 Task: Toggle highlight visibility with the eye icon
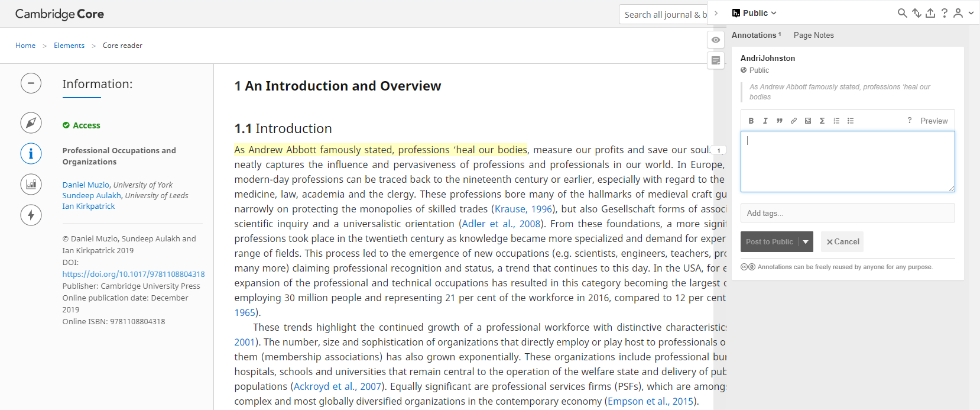pos(716,40)
